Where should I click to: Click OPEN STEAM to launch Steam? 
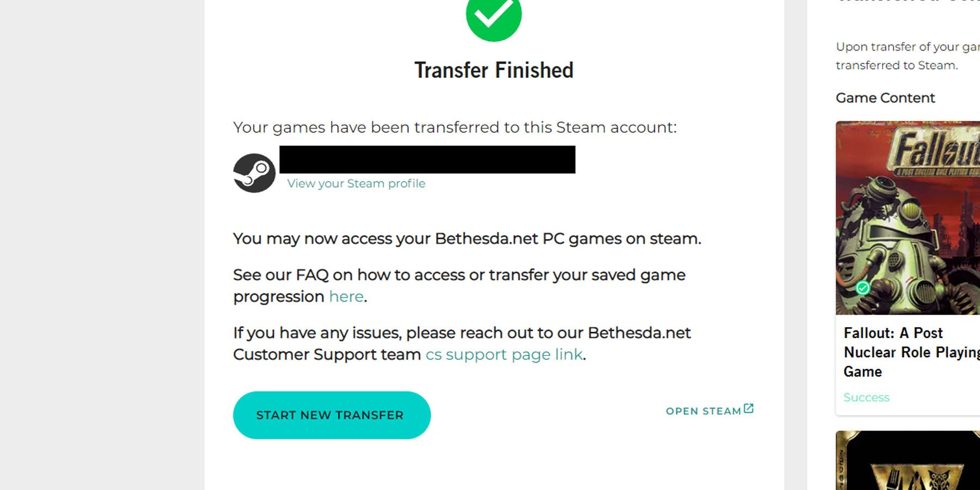coord(702,411)
